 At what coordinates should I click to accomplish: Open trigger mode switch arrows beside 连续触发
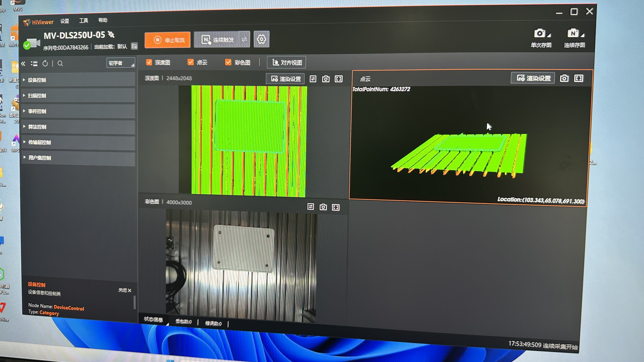244,39
